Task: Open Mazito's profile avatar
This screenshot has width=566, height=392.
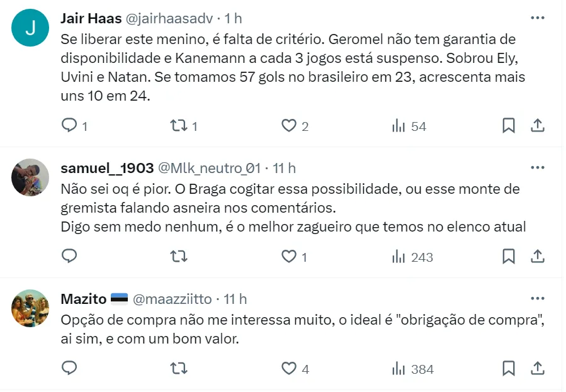Action: click(30, 308)
